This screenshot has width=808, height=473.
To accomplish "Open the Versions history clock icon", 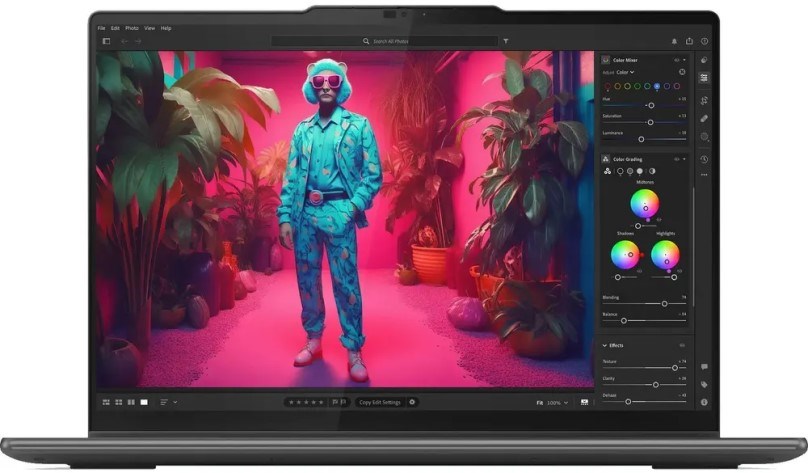I will (704, 159).
